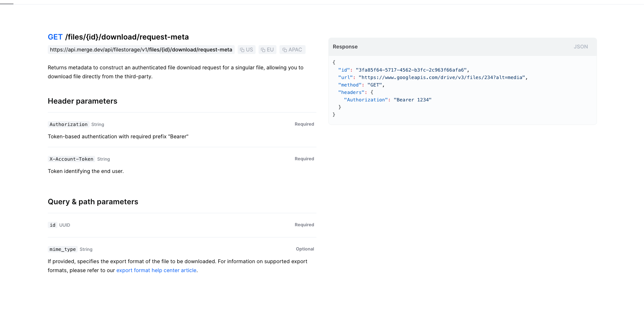This screenshot has width=644, height=312.
Task: Click the blue GET method label
Action: [55, 37]
